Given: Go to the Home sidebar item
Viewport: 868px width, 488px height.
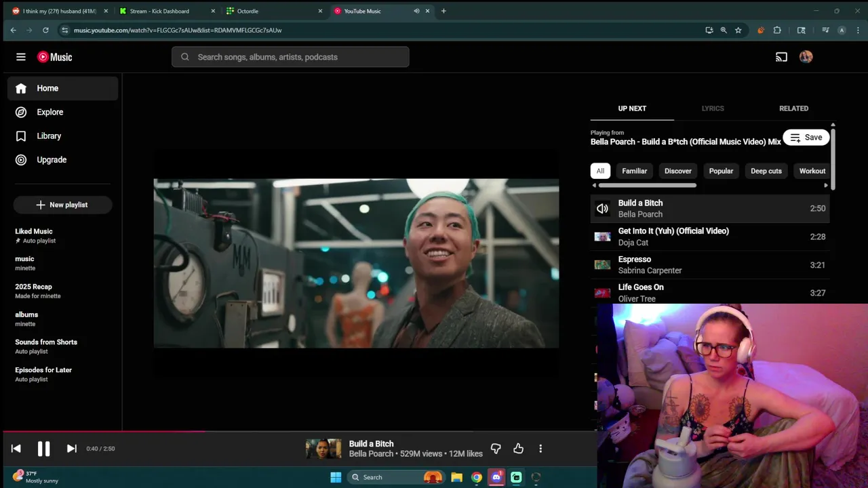Looking at the screenshot, I should [x=63, y=88].
